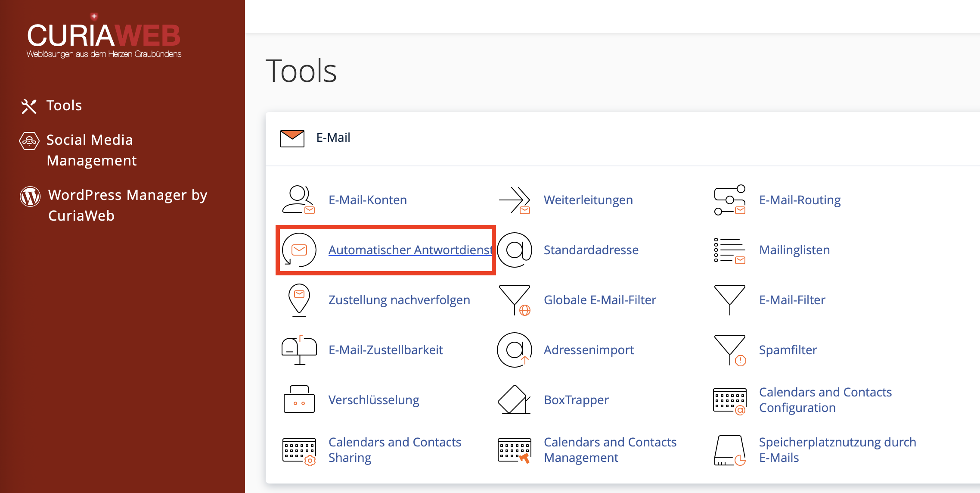Open the E-Mail-Zustellbarkeit link
The image size is (980, 493).
(385, 350)
